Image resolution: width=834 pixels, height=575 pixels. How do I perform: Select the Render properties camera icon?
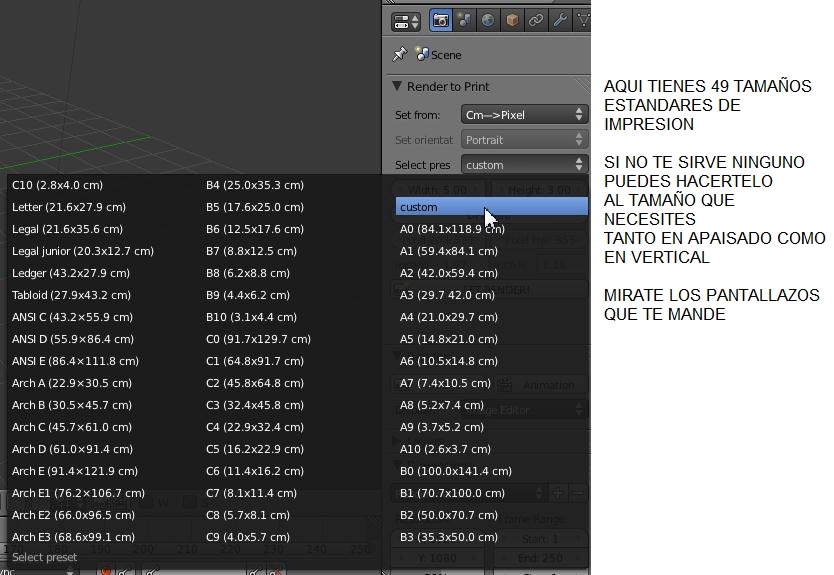pos(440,21)
